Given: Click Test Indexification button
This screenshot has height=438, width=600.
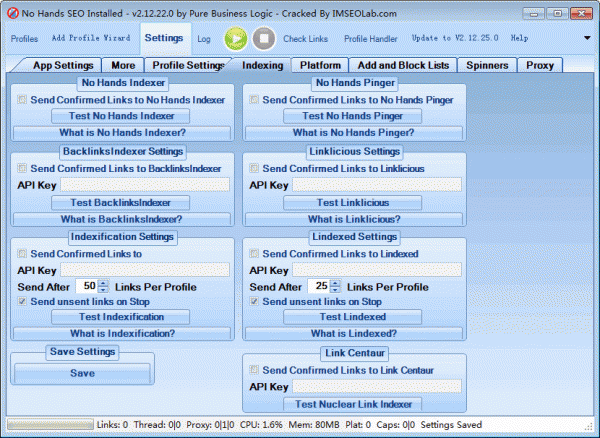Looking at the screenshot, I should [121, 317].
